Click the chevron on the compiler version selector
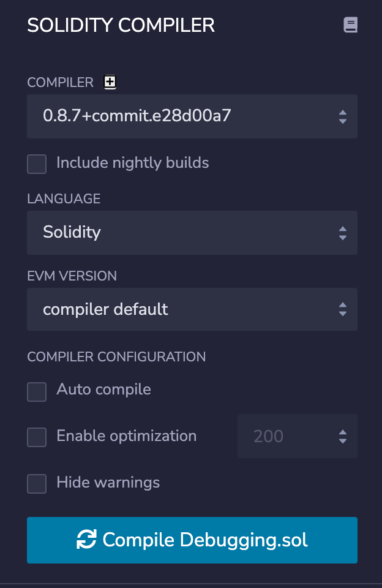382x588 pixels. 343,116
